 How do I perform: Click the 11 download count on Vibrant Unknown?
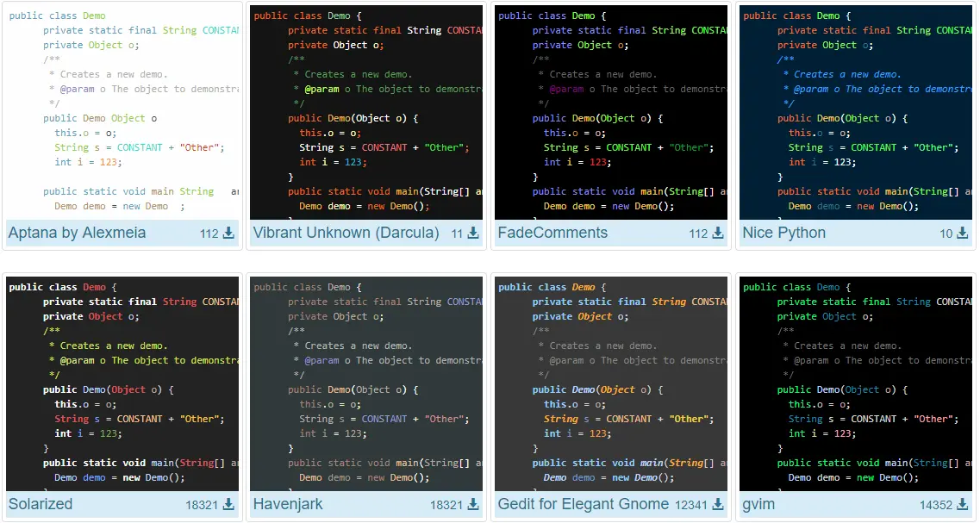click(x=457, y=233)
